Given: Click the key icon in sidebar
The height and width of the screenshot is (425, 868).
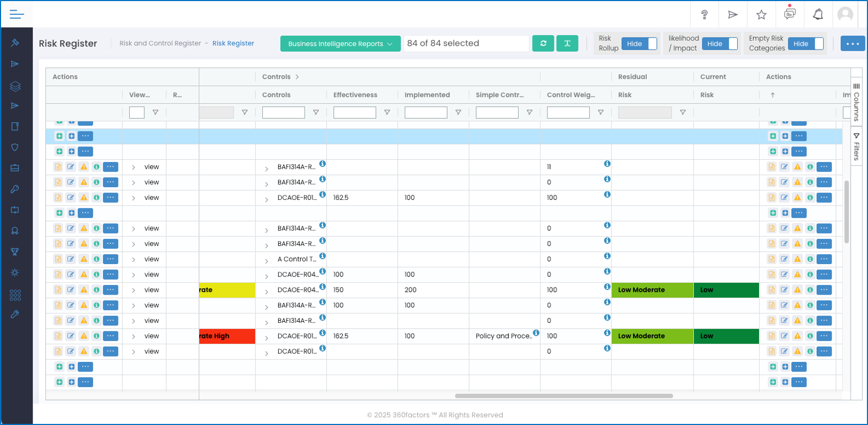Looking at the screenshot, I should click(x=15, y=189).
